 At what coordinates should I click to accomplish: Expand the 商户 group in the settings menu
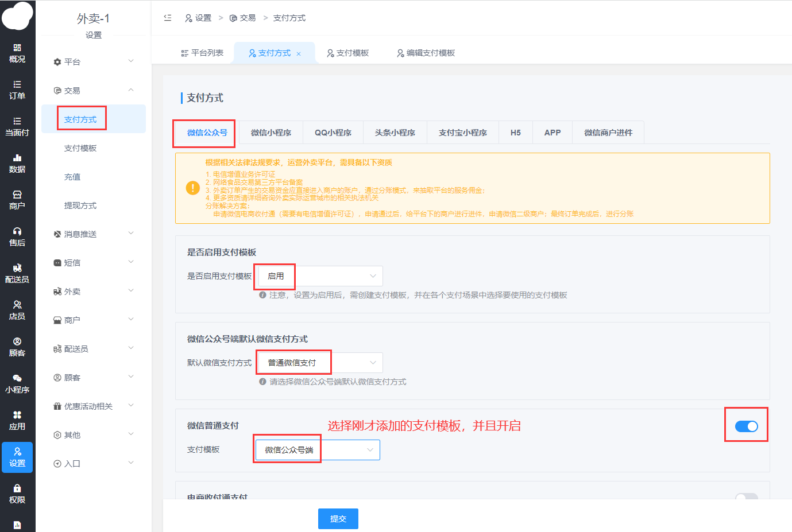point(94,320)
